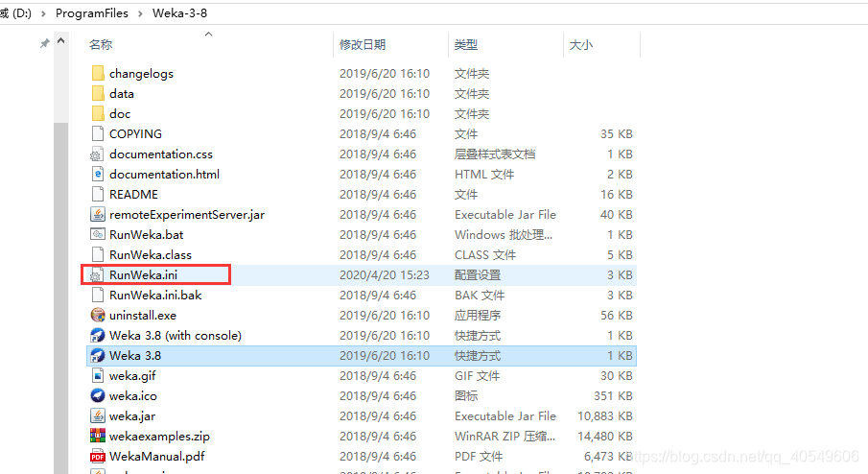This screenshot has width=868, height=474.
Task: Click the doc folder icon
Action: click(98, 113)
